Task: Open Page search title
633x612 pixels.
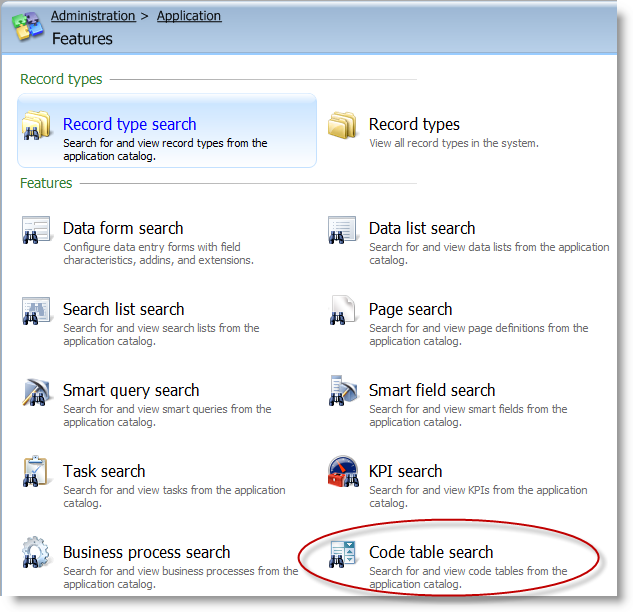Action: pos(411,309)
